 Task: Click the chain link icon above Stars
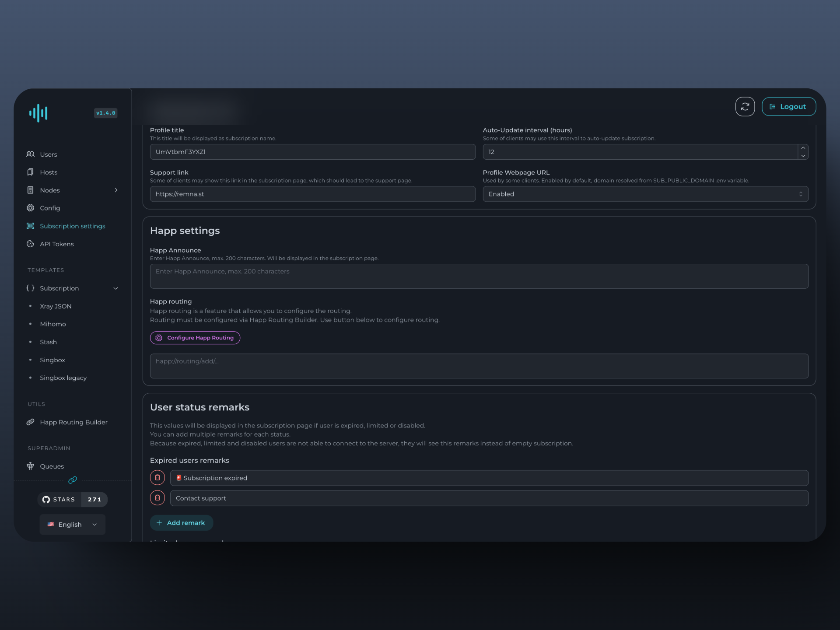tap(73, 480)
